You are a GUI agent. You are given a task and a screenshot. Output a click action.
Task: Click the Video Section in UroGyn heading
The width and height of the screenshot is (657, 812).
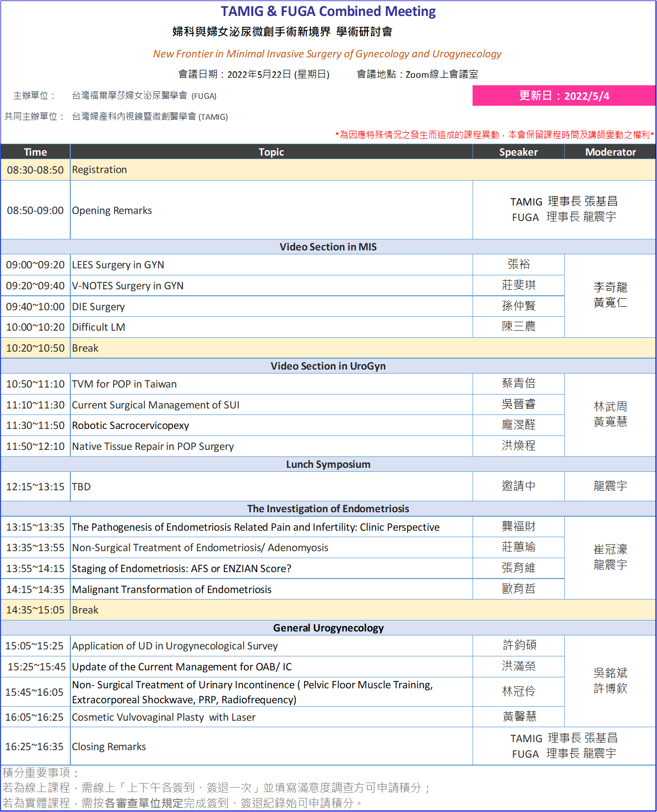pyautogui.click(x=328, y=366)
